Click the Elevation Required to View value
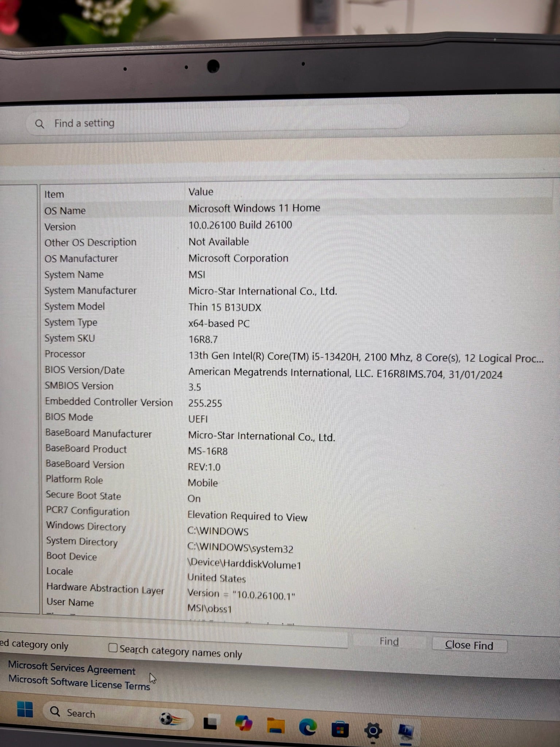Image resolution: width=560 pixels, height=747 pixels. (248, 516)
